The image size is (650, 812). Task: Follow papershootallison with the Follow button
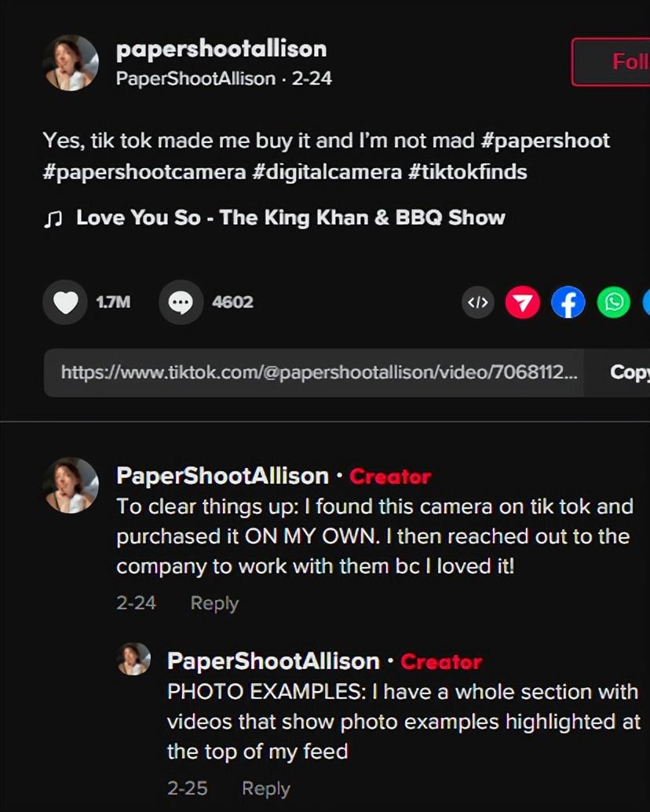coord(611,61)
